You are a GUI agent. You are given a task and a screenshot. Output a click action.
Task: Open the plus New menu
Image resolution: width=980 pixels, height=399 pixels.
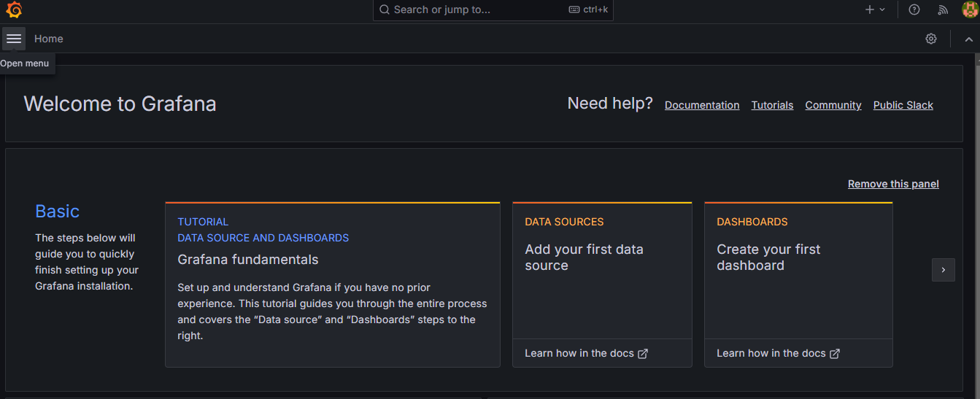(x=874, y=9)
